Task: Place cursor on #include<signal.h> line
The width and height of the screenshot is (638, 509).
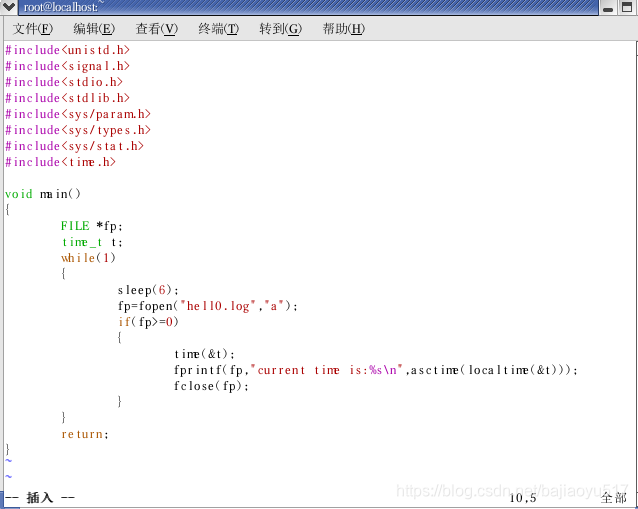Action: point(68,66)
